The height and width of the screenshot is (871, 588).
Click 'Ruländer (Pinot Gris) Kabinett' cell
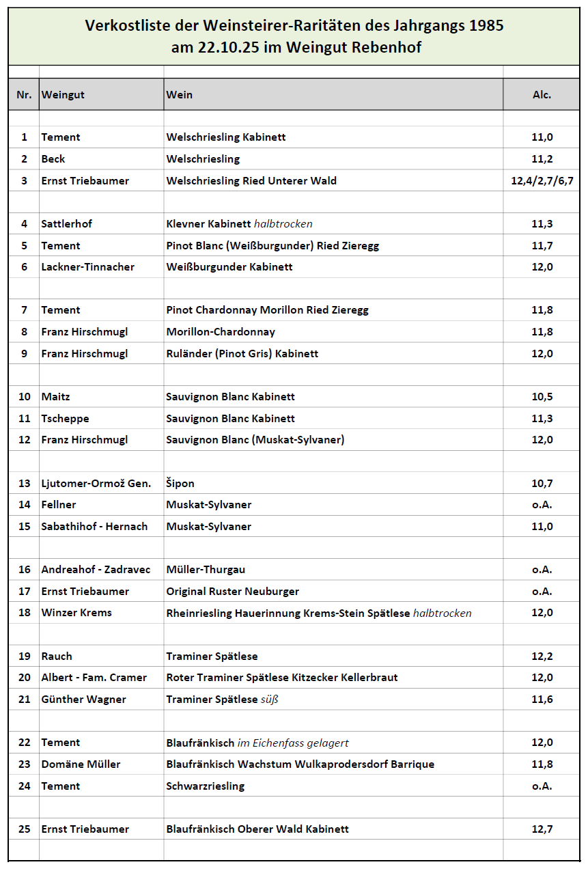242,354
